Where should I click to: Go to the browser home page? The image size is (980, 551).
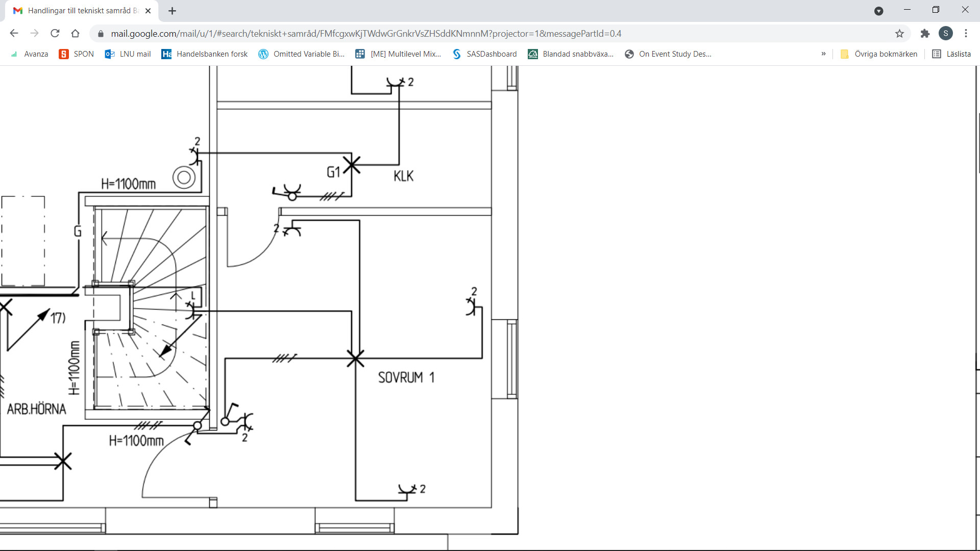tap(76, 34)
